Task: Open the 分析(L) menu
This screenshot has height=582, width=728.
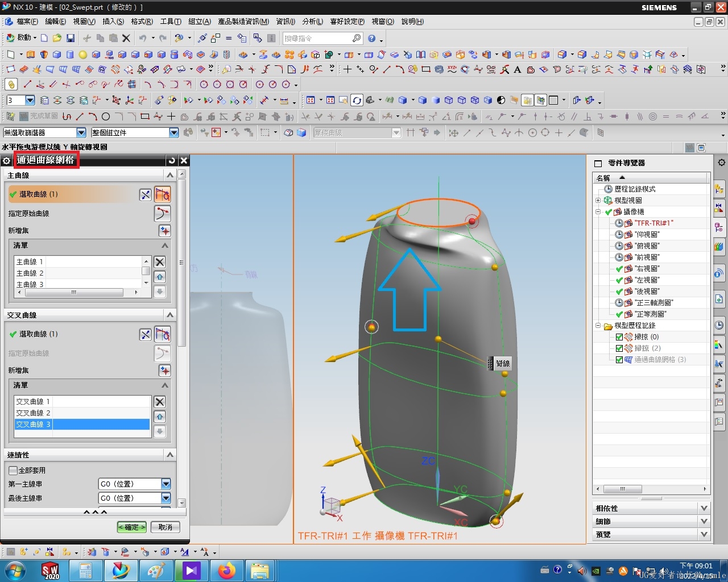Action: pos(313,22)
